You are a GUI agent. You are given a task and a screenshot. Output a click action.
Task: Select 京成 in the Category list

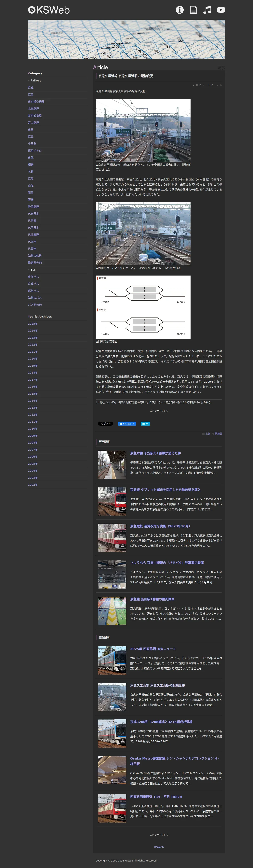click(31, 88)
